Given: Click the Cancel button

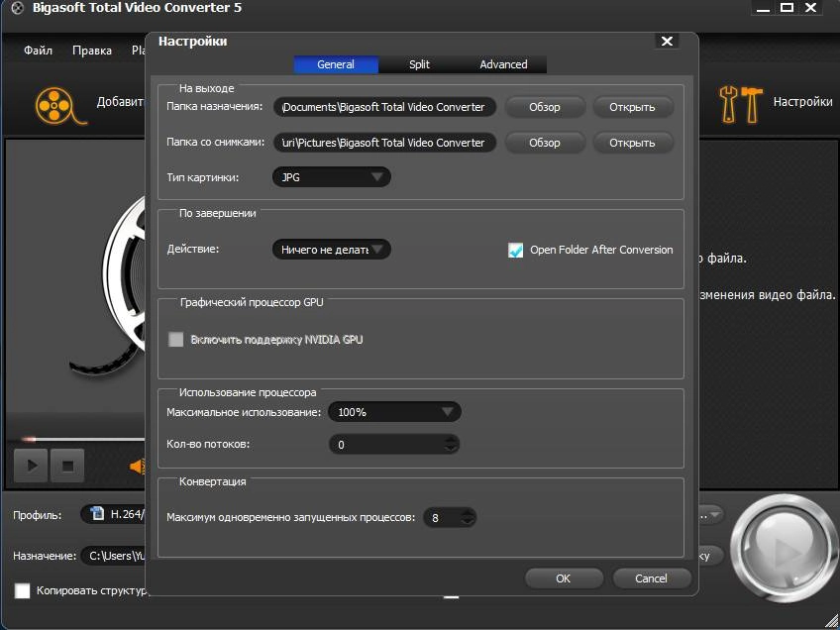Looking at the screenshot, I should point(652,578).
